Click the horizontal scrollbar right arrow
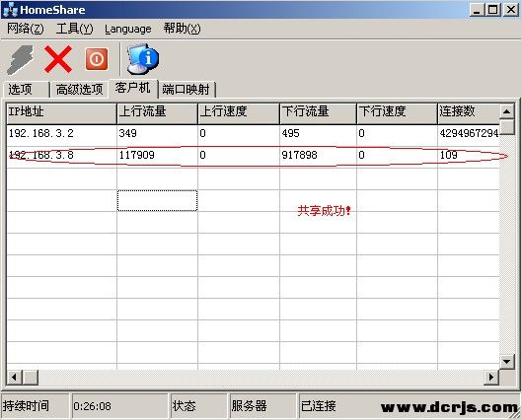The width and height of the screenshot is (522, 420). tap(491, 378)
